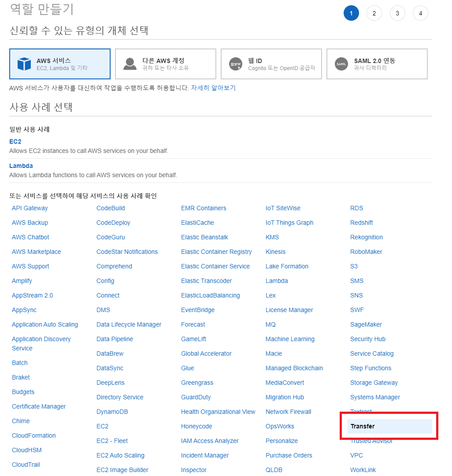The height and width of the screenshot is (476, 452).
Task: Select AWS Marketplace service
Action: click(x=37, y=252)
